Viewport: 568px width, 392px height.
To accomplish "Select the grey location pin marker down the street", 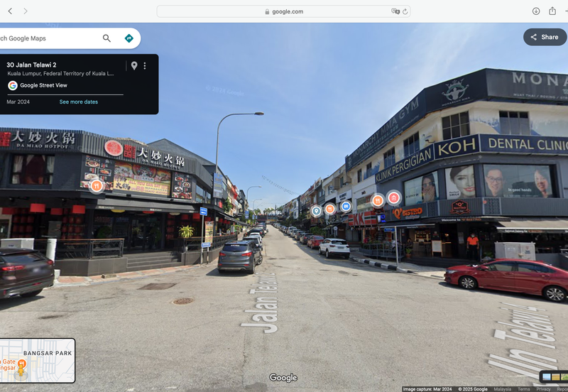I will coord(316,211).
